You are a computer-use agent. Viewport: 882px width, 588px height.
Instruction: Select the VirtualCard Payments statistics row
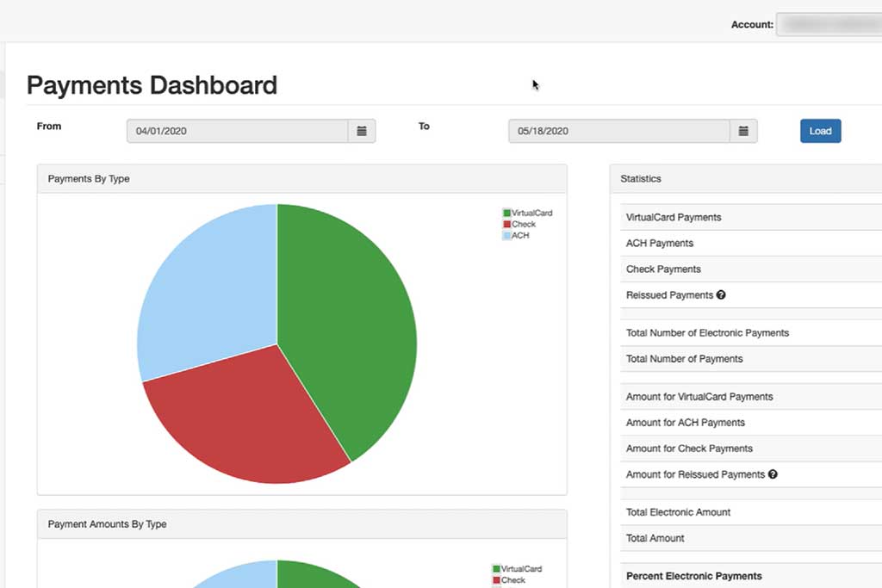tap(751, 217)
